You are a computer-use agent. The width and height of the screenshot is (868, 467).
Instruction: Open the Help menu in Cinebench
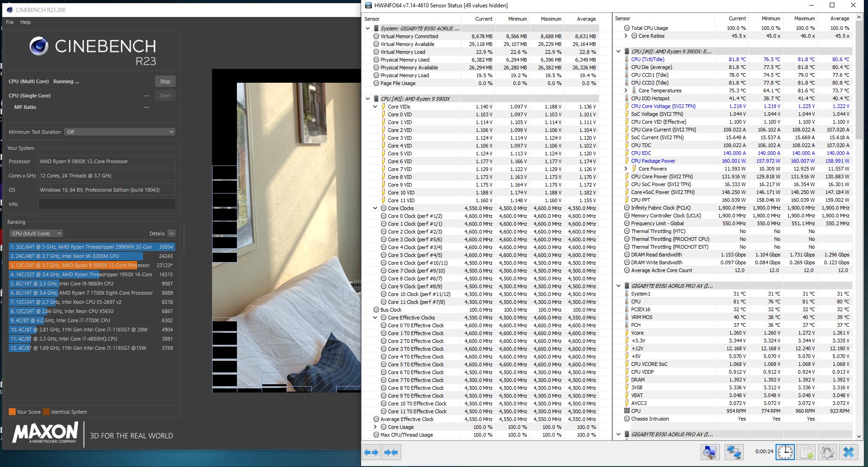(25, 22)
